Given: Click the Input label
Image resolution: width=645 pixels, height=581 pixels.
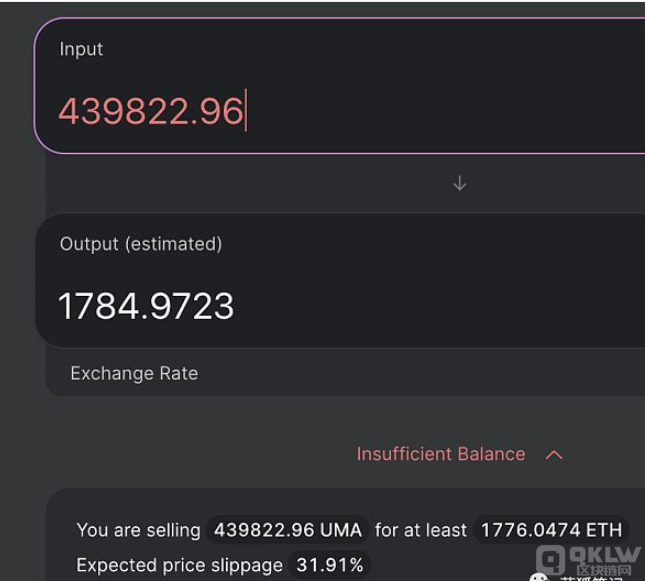Looking at the screenshot, I should point(81,49).
